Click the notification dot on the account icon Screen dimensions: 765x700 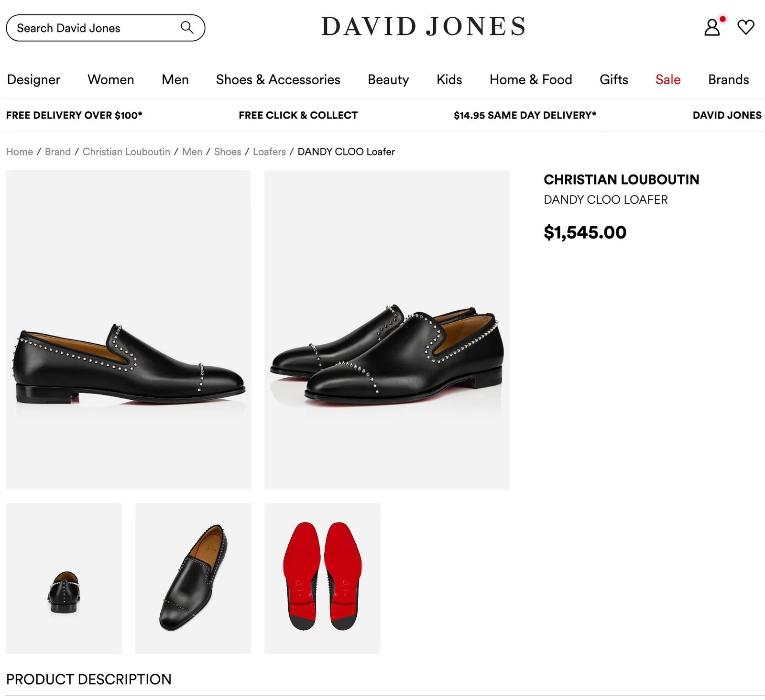pos(723,19)
